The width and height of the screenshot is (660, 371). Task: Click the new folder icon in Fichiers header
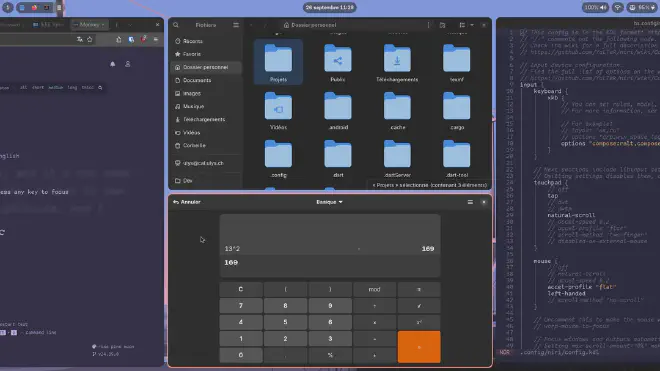pos(442,25)
